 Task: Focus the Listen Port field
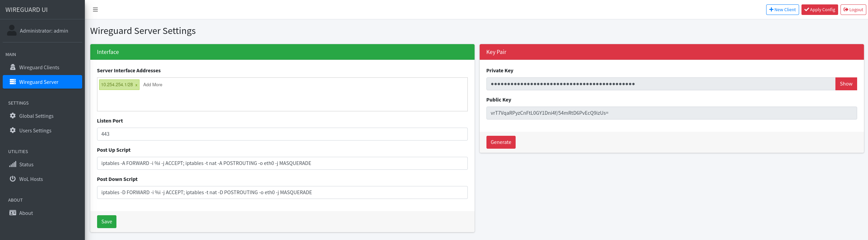[x=282, y=134]
